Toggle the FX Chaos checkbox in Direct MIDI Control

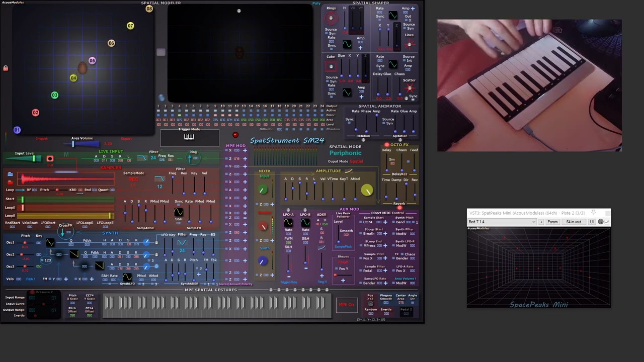tap(401, 254)
